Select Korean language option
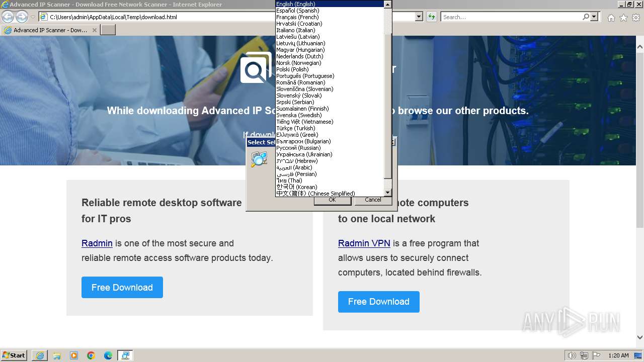The image size is (644, 362). coord(330,187)
